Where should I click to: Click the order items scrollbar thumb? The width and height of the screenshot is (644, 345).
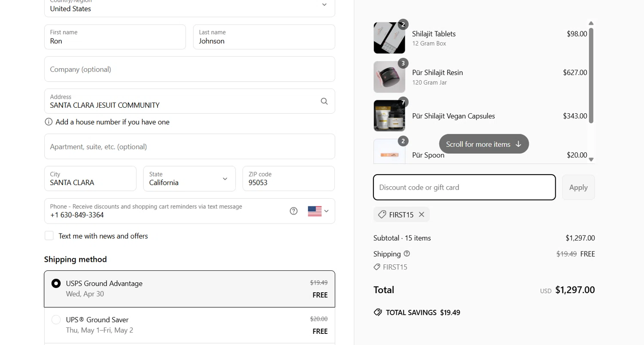click(591, 76)
